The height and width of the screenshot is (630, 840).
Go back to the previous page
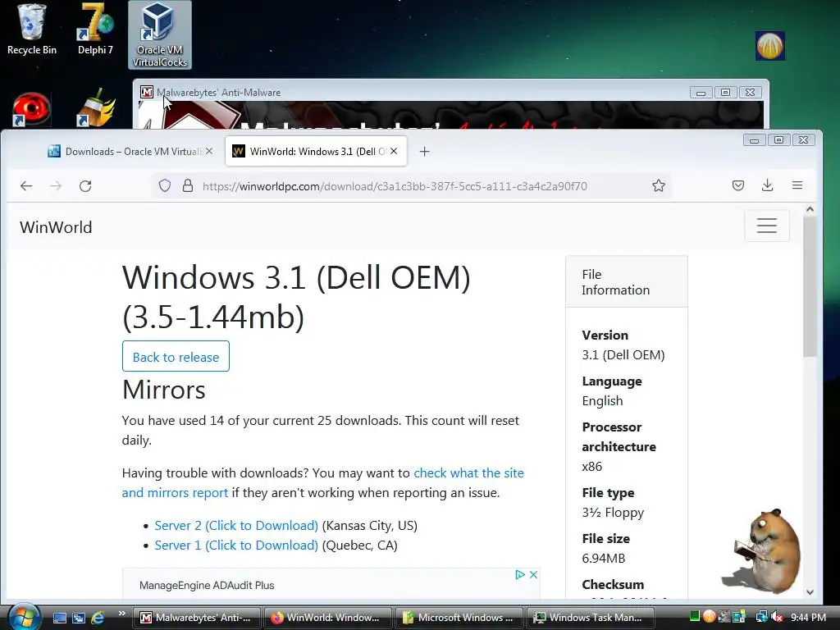(x=26, y=186)
